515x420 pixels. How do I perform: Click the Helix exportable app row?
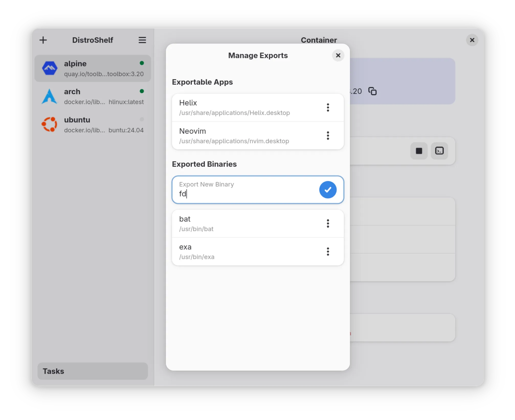point(243,108)
